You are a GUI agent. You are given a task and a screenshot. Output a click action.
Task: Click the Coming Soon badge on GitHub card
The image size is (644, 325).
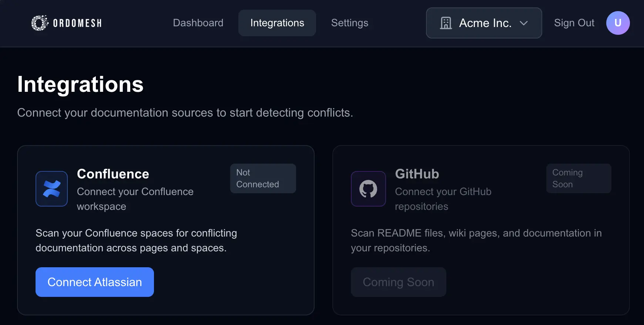click(x=578, y=178)
